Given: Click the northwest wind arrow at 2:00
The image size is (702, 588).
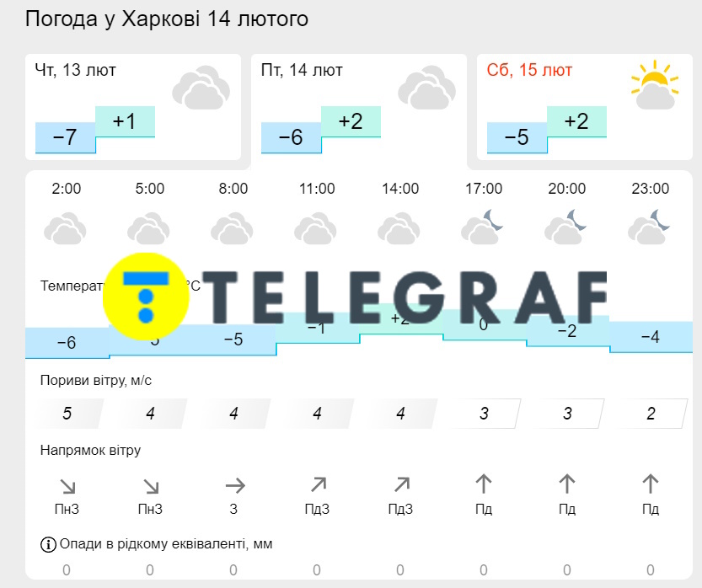Looking at the screenshot, I should [67, 485].
